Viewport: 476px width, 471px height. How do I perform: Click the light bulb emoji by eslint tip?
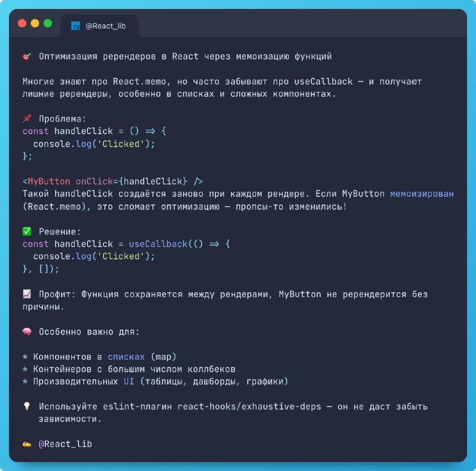[x=27, y=406]
